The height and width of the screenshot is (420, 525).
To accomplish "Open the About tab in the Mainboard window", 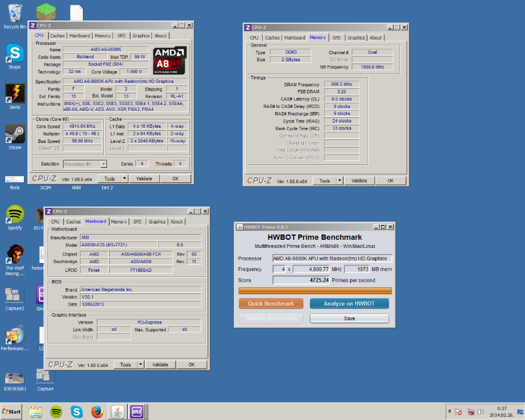I will pos(176,222).
